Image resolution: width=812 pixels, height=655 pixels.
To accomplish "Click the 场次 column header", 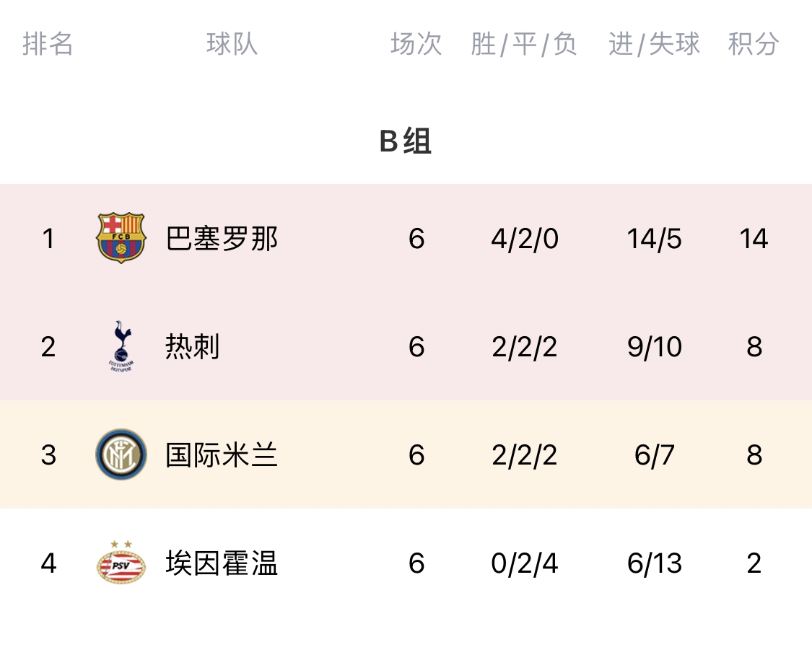I will coord(416,43).
